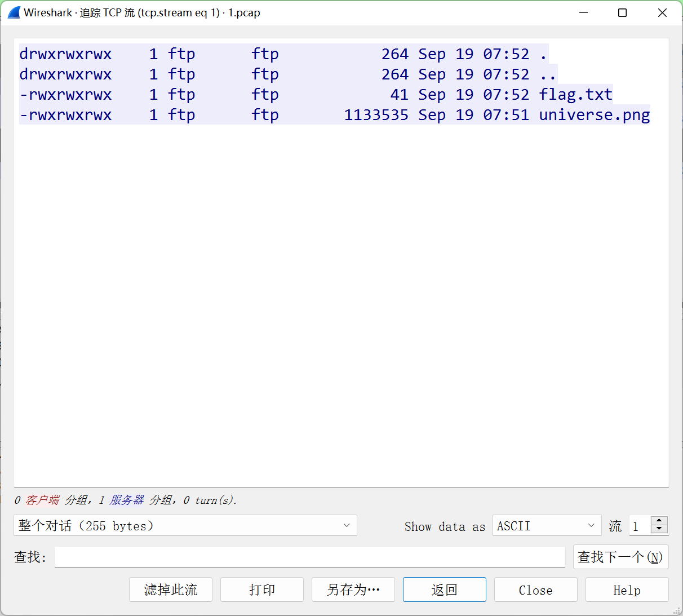
Task: Select the flag.txt line in the stream output
Action: [316, 94]
